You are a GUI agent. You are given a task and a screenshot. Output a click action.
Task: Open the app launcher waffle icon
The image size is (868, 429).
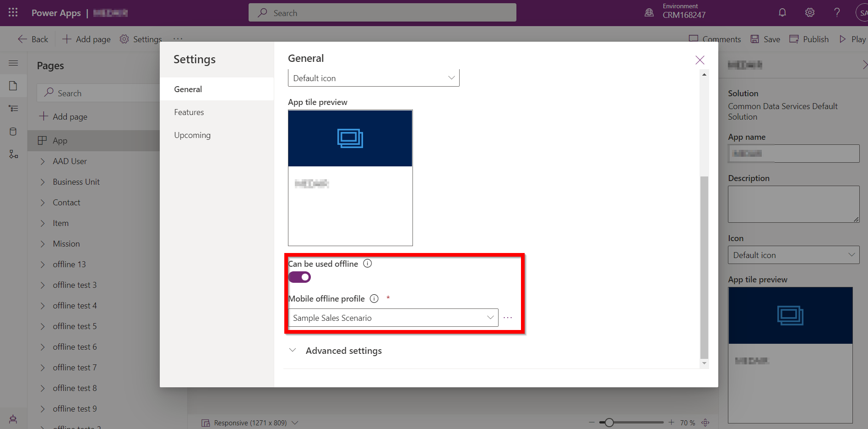(13, 12)
